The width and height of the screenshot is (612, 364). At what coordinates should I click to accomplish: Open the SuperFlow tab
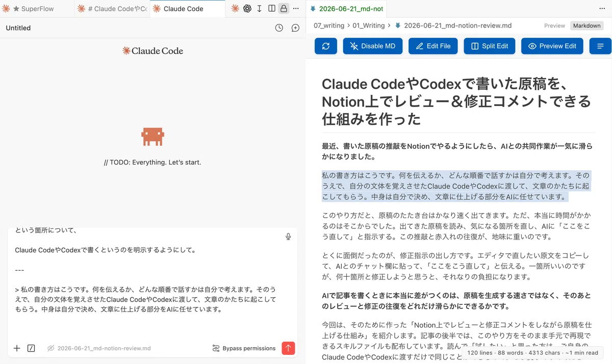tap(37, 9)
